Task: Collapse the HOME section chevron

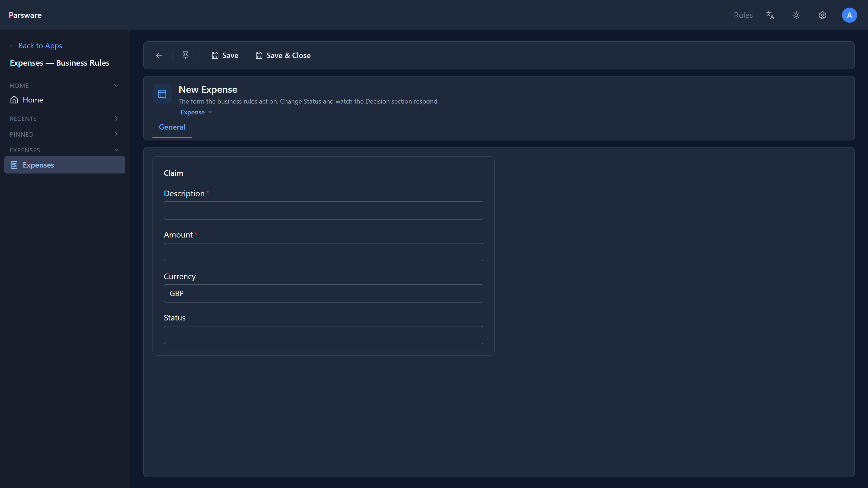Action: 116,86
